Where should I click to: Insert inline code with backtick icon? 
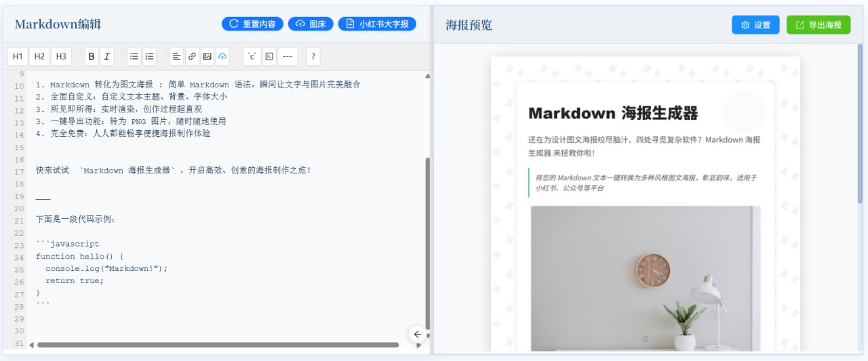coord(252,56)
